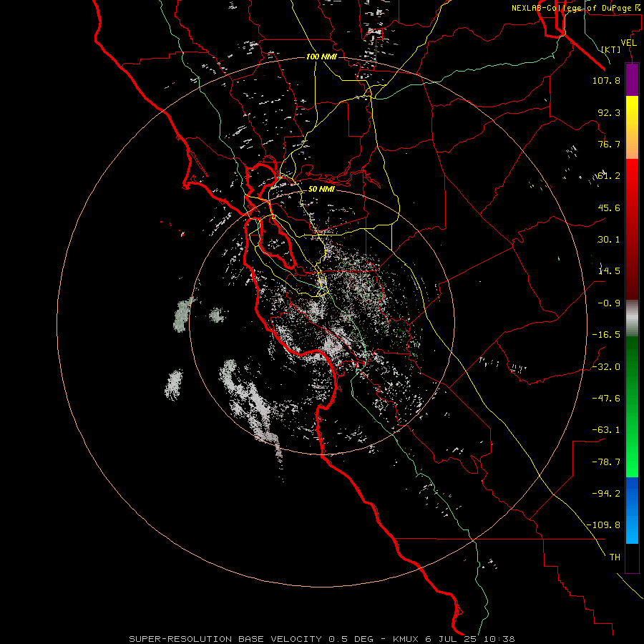The image size is (644, 644).
Task: Select the -47.6 legend value
Action: 606,399
